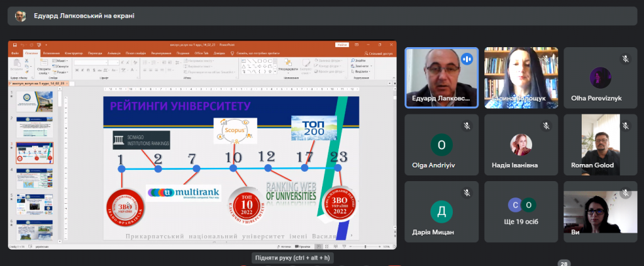Viewport: 644px width, 266px height.
Task: Click the Увійти sign-in button
Action: coord(342,45)
